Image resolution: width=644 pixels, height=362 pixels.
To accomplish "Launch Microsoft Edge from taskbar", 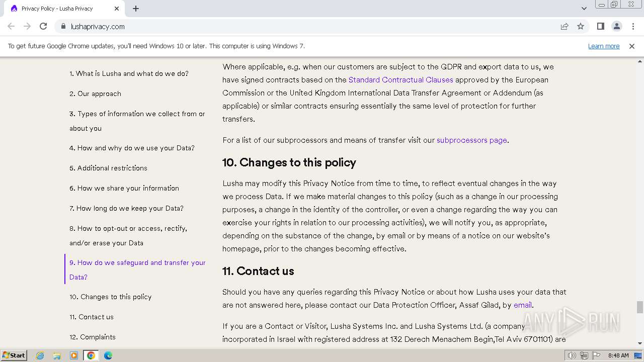I will click(x=108, y=355).
